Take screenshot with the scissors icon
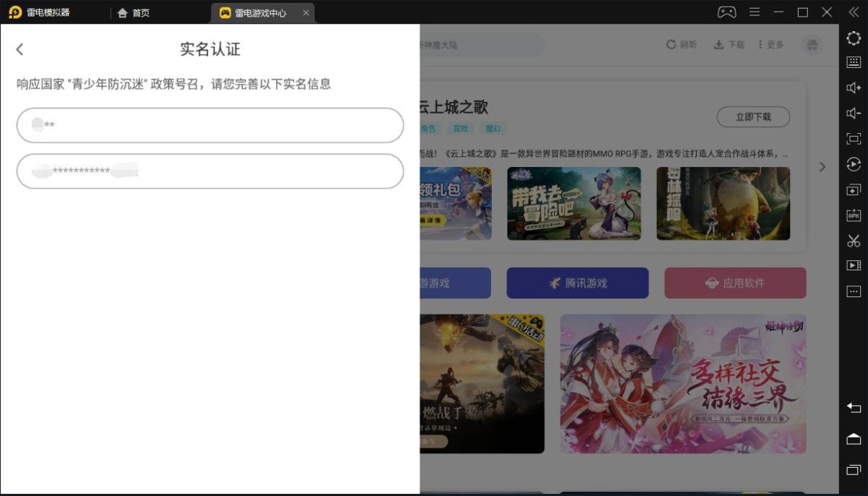868x496 pixels. coord(854,241)
